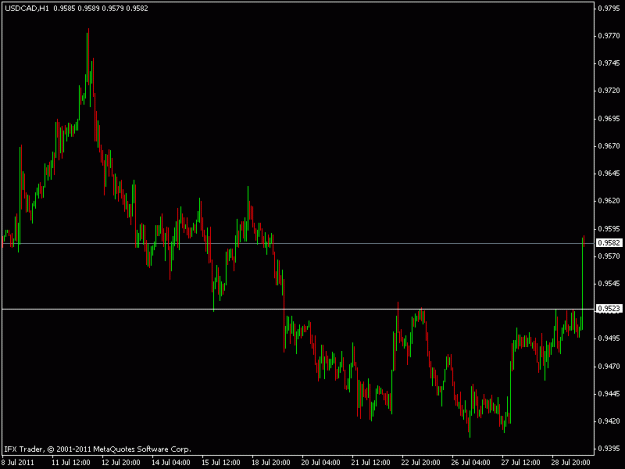The height and width of the screenshot is (469, 625).
Task: Click the 0.9745 price scale value
Action: [609, 63]
